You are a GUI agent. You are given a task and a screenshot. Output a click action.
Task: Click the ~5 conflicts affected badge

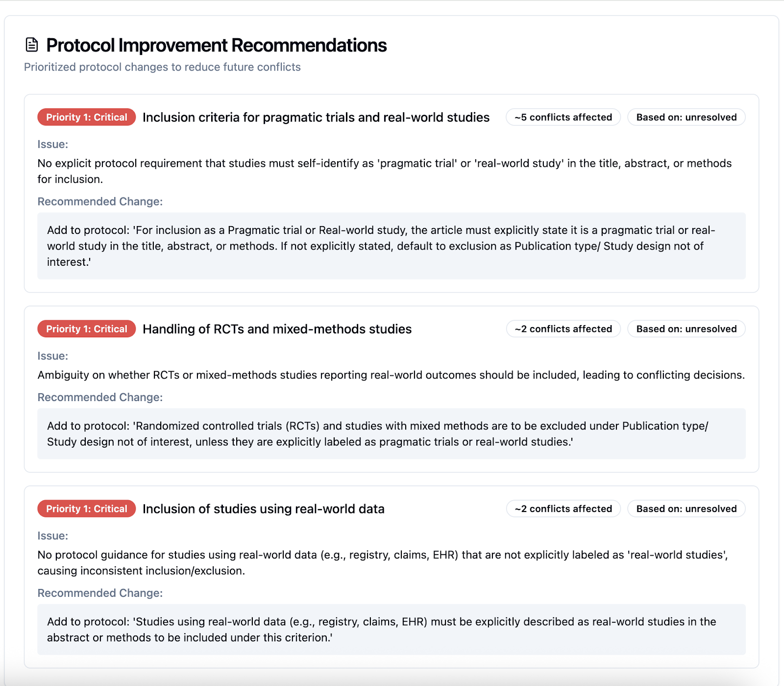click(x=563, y=117)
